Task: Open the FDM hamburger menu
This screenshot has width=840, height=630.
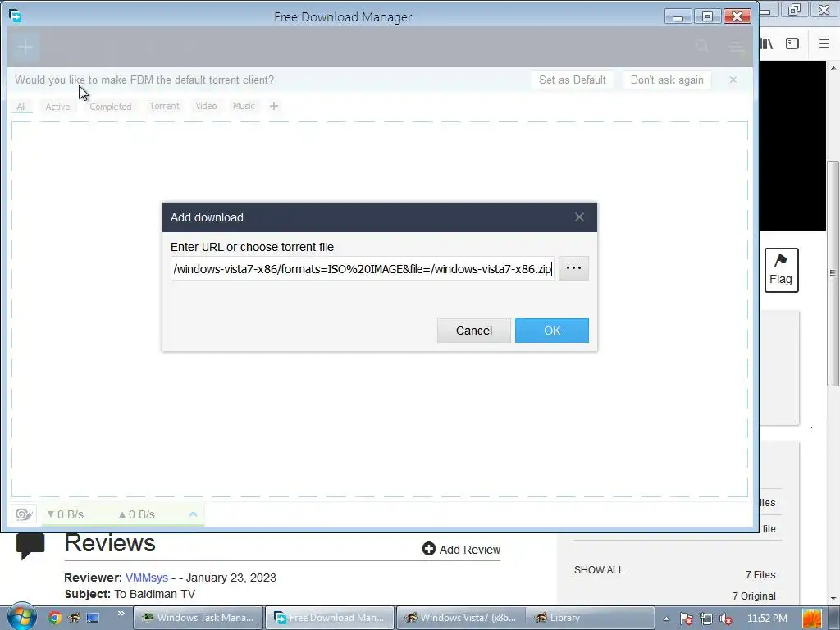Action: click(737, 47)
